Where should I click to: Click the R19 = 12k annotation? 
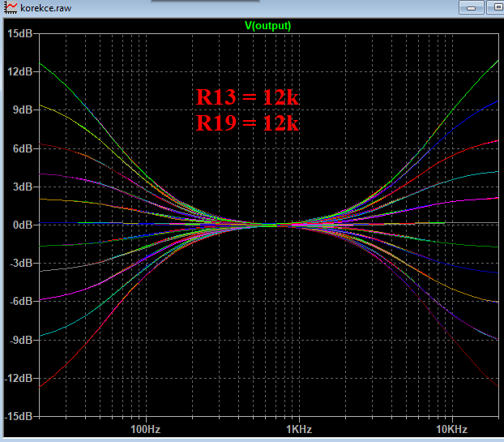247,122
